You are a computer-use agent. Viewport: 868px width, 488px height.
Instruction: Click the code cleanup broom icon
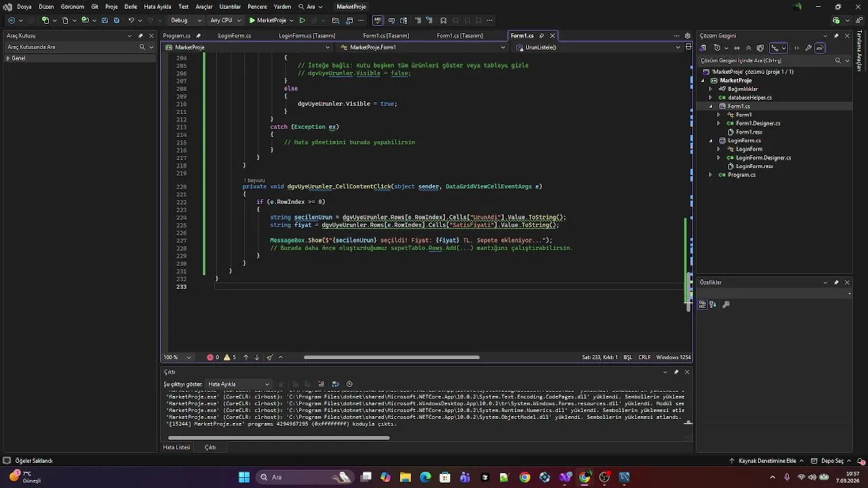(270, 357)
